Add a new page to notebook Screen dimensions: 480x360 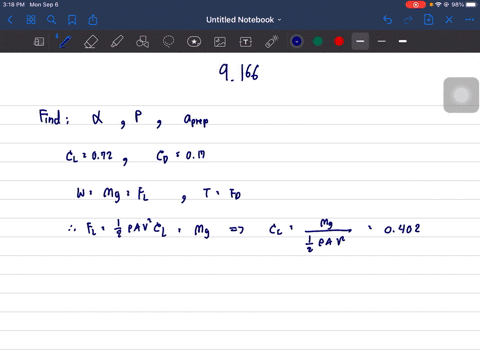pos(428,20)
